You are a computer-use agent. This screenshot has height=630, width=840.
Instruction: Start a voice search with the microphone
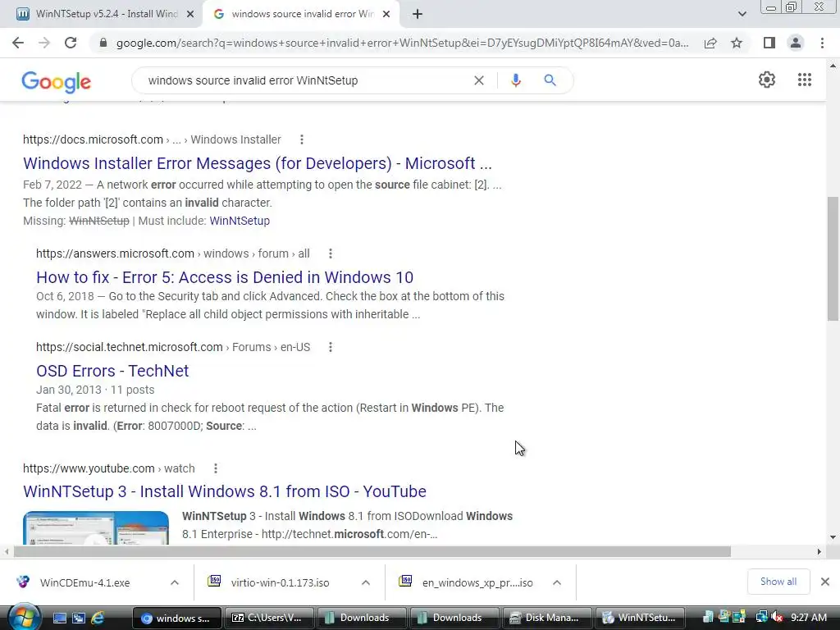tap(515, 80)
